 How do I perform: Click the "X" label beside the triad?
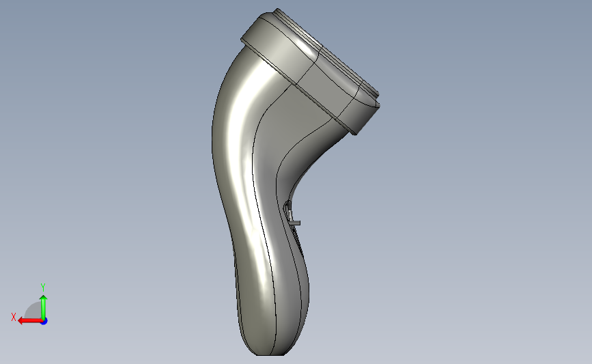coord(14,317)
